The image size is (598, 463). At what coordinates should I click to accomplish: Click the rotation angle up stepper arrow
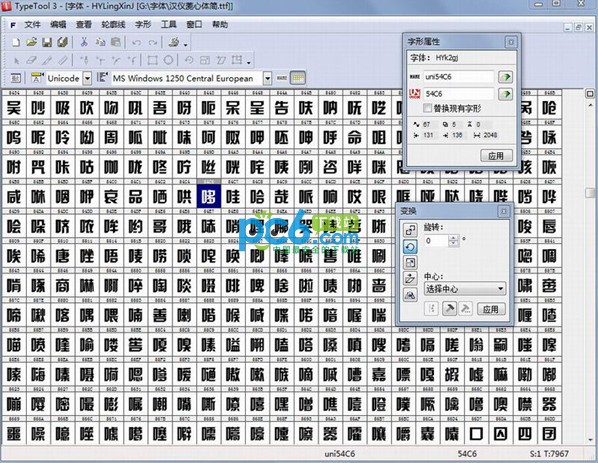[x=453, y=238]
